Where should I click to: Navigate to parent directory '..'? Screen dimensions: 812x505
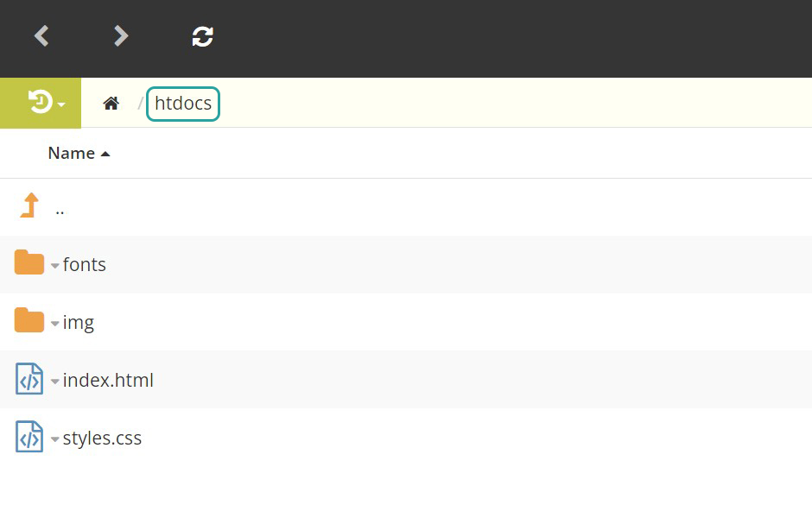click(x=60, y=211)
